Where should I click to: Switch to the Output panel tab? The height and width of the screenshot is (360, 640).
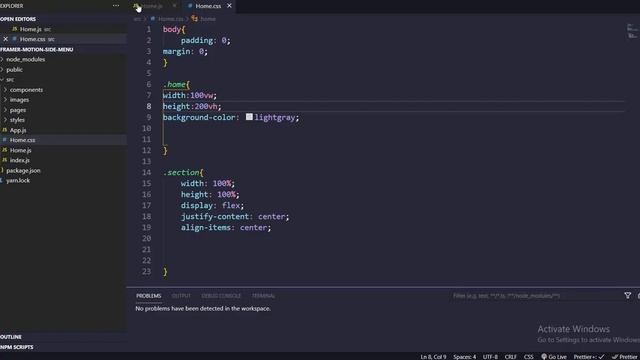pyautogui.click(x=181, y=296)
